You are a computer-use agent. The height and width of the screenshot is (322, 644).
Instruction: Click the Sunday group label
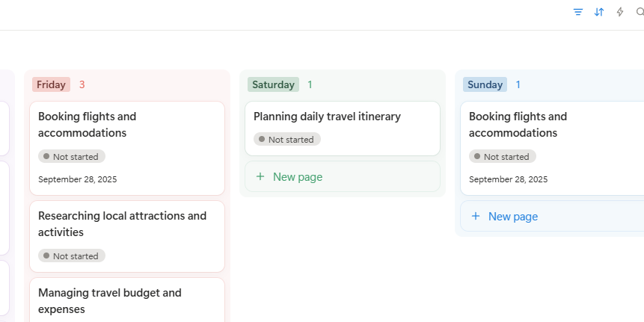[485, 84]
